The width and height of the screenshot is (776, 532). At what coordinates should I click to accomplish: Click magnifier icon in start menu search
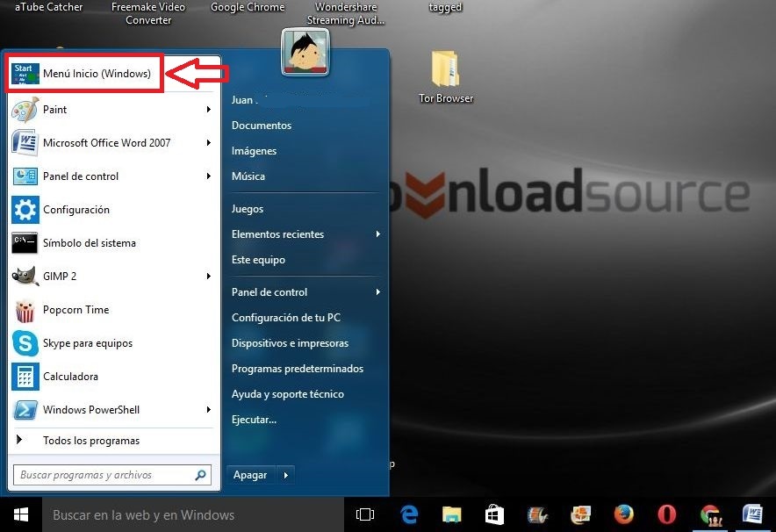200,475
